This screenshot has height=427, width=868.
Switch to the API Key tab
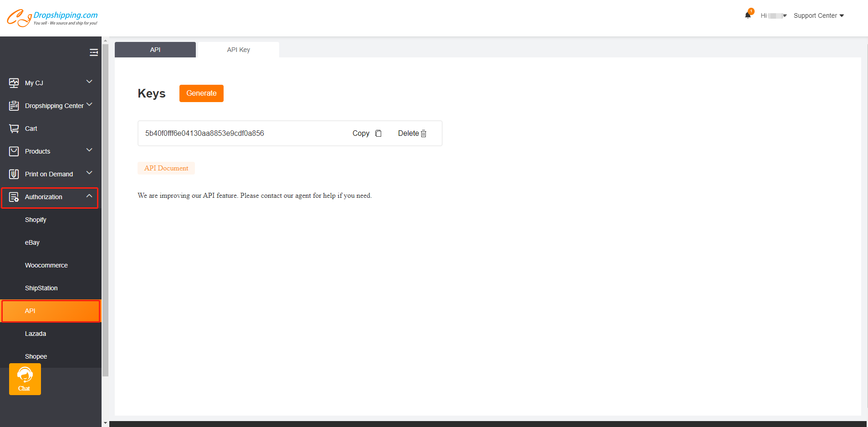(238, 50)
